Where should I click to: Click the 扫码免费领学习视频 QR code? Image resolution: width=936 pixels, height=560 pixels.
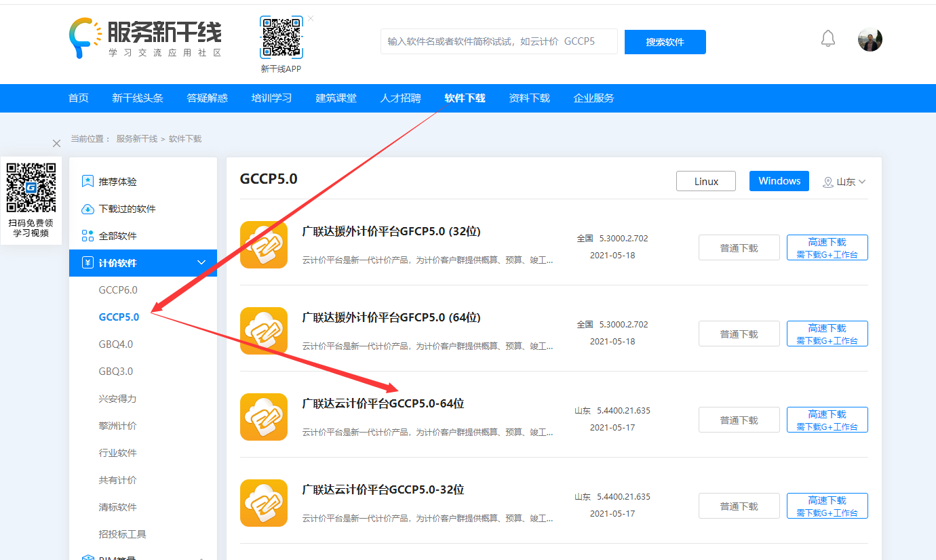tap(31, 187)
